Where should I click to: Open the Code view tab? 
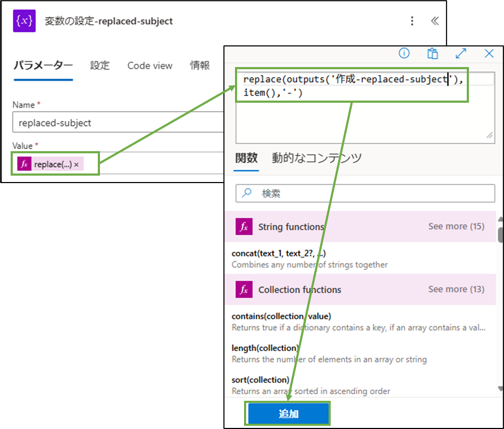pos(150,65)
